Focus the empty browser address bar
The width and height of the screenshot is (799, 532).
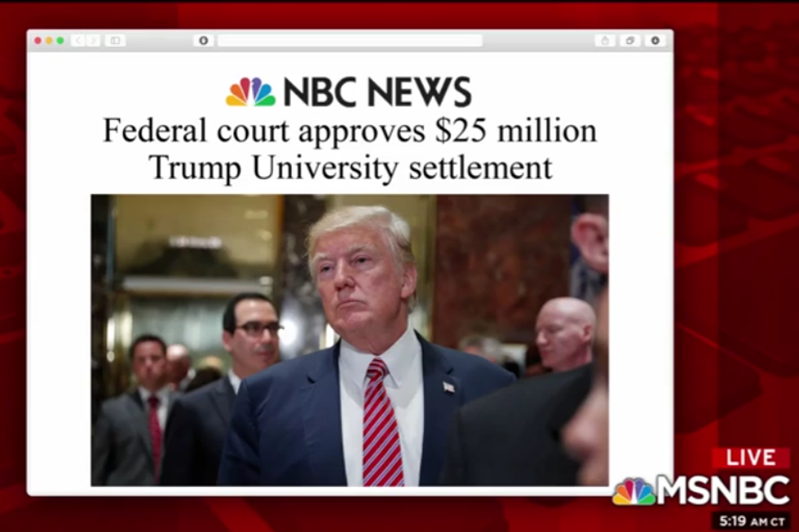tap(350, 40)
